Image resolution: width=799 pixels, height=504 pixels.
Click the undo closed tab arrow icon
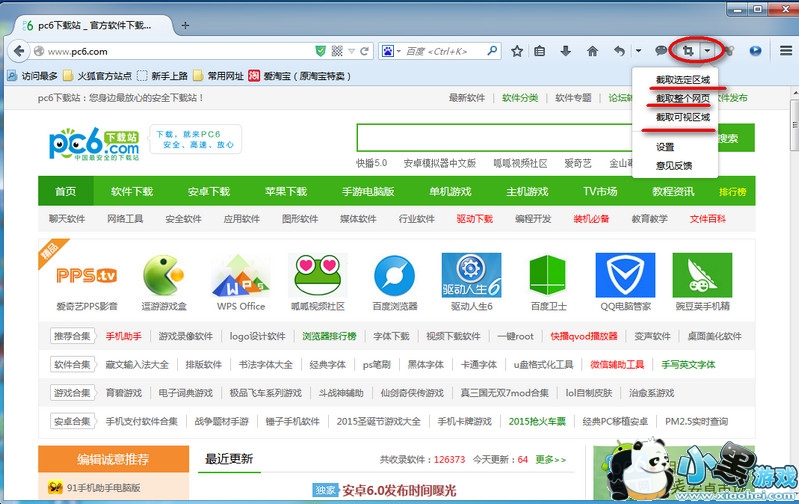tap(619, 51)
